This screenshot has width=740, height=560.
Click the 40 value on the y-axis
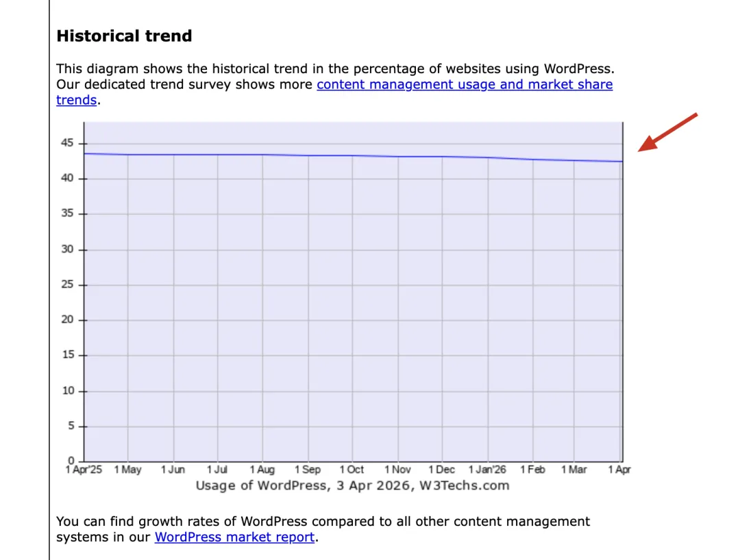(67, 178)
